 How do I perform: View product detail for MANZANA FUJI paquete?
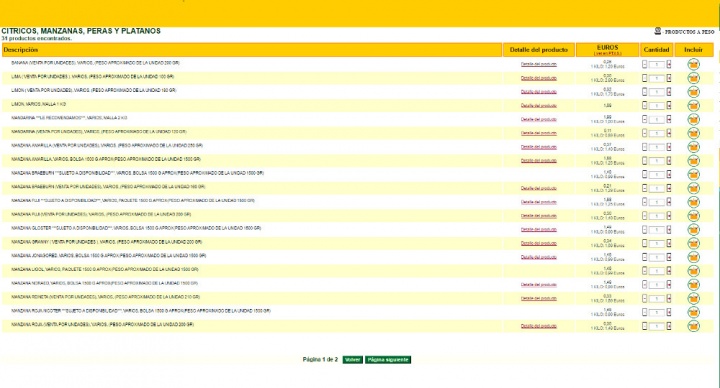click(539, 202)
